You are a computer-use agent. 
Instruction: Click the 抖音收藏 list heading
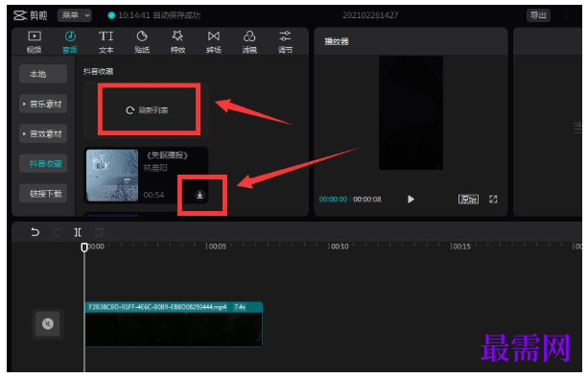(98, 71)
